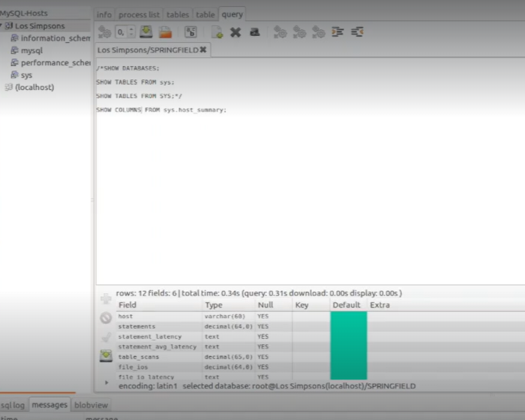Viewport: 525px width, 420px height.
Task: Open find and replace abc icon
Action: coord(190,32)
